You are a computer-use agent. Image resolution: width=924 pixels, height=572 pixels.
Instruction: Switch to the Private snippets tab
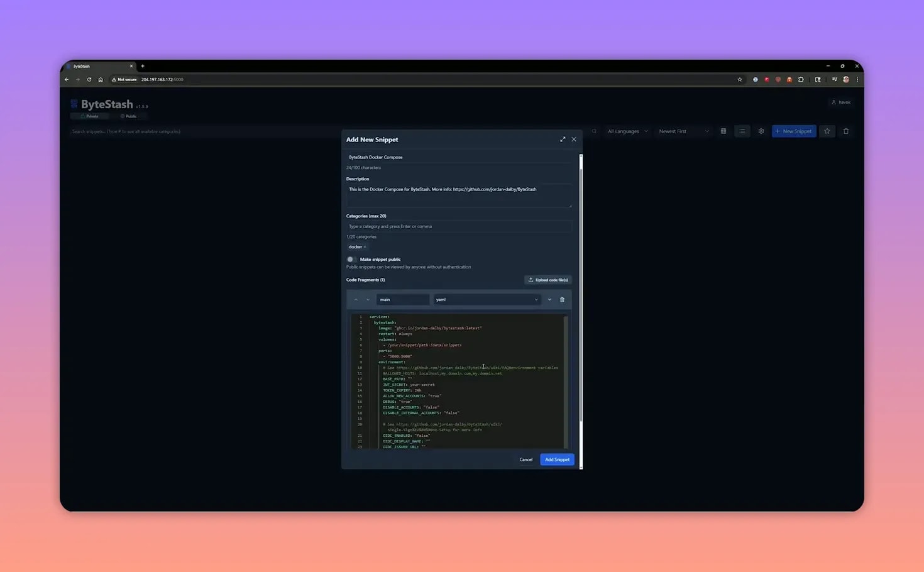(89, 116)
